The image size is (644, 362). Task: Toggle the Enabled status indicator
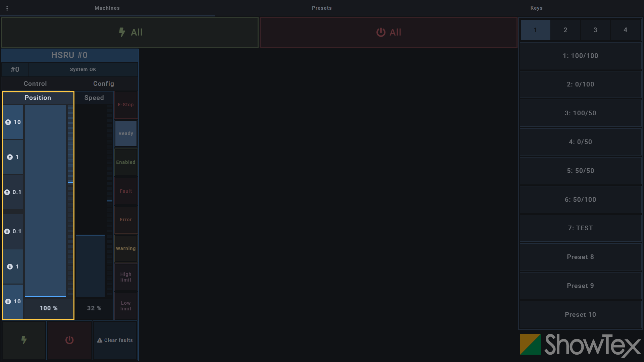point(126,162)
